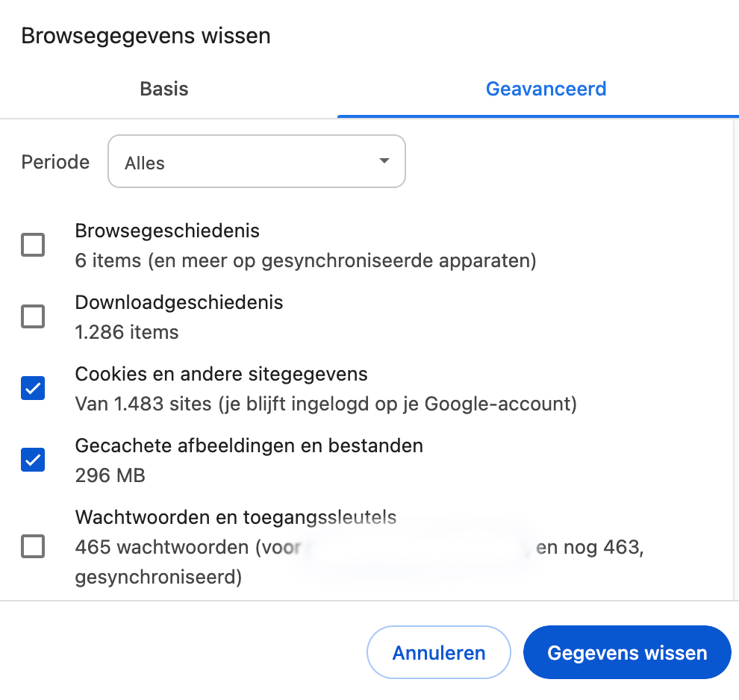Click the Cookies en andere sitegegevens label

222,374
